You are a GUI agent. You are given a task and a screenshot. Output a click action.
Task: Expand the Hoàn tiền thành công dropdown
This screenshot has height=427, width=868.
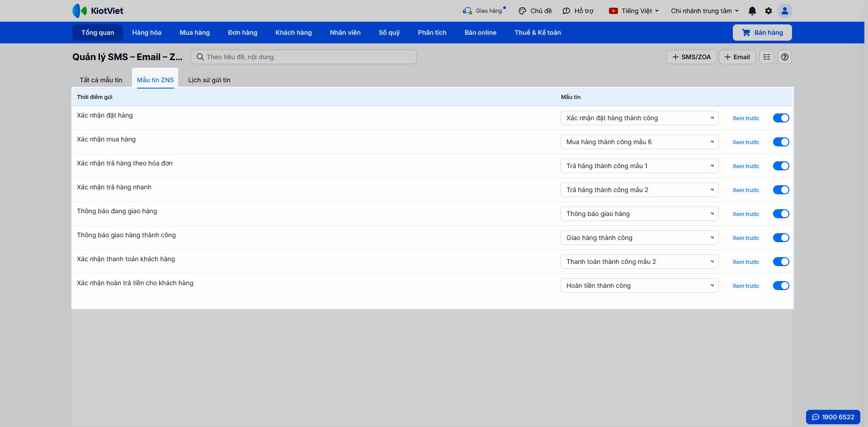click(639, 286)
